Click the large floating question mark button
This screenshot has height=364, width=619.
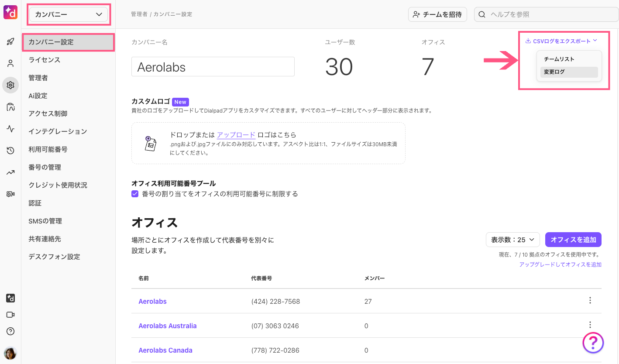593,343
